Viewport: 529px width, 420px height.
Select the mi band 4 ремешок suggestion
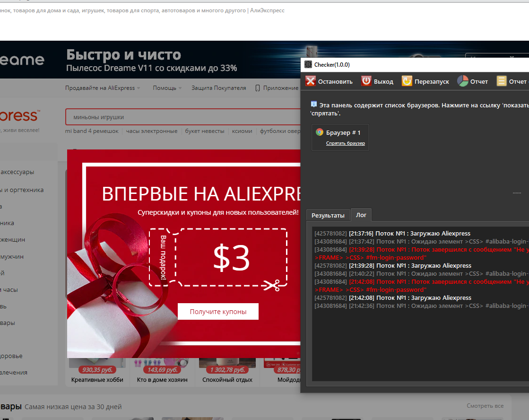pyautogui.click(x=92, y=131)
